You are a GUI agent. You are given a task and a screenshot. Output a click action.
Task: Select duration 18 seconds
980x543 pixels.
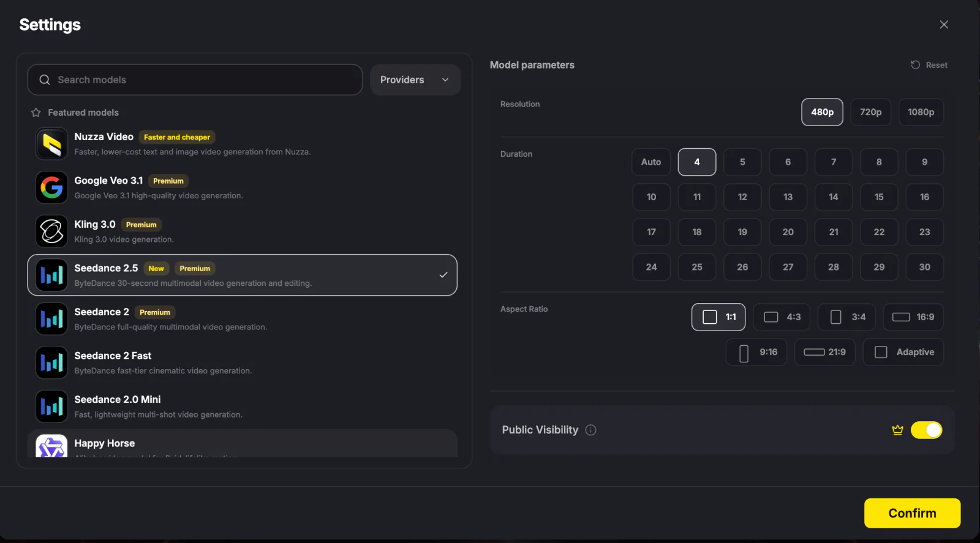(x=697, y=232)
